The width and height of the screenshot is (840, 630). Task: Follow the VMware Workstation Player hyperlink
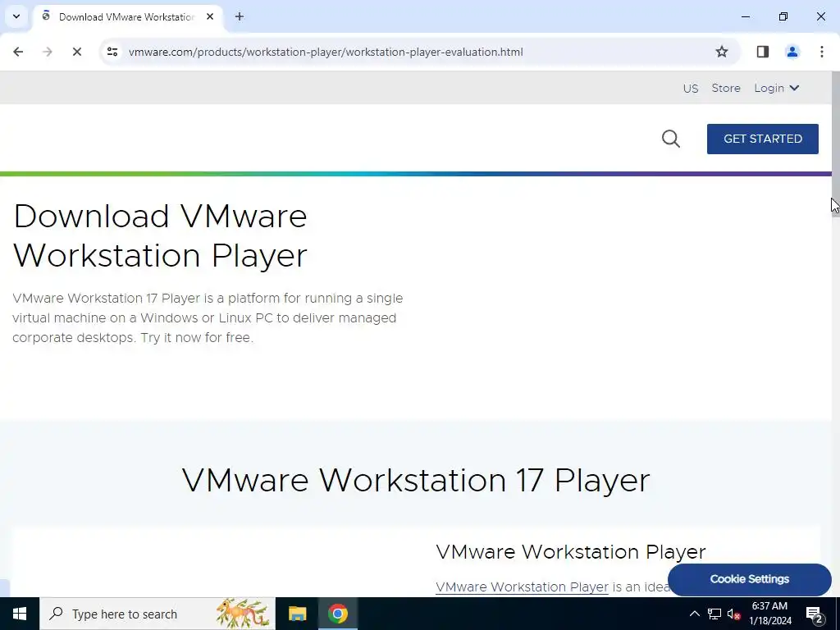(522, 587)
